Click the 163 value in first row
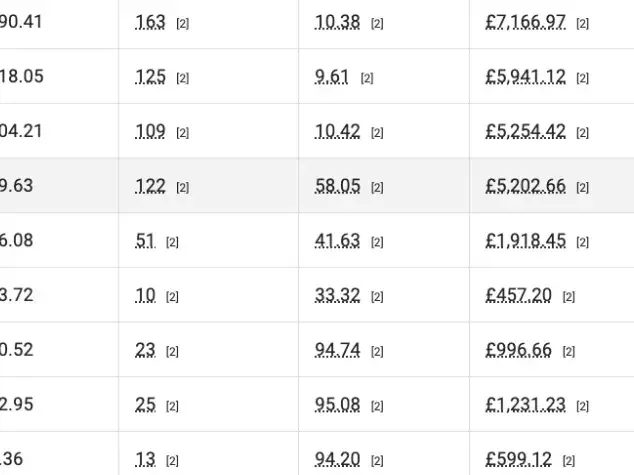Viewport: 634px width, 475px height. [150, 22]
